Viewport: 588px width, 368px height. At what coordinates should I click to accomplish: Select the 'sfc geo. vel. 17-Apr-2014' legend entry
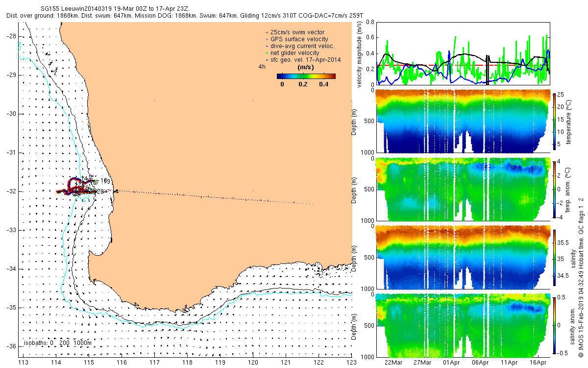coord(302,60)
